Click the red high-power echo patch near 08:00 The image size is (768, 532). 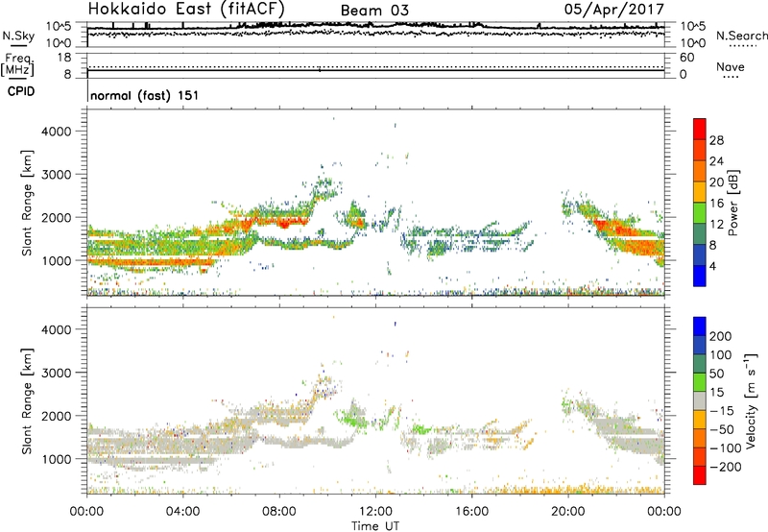pos(284,223)
